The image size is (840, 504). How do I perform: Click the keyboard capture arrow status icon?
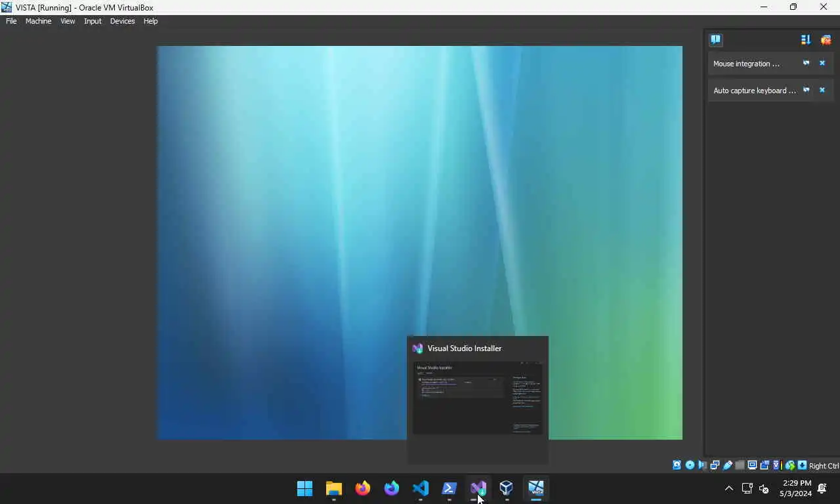pyautogui.click(x=802, y=465)
